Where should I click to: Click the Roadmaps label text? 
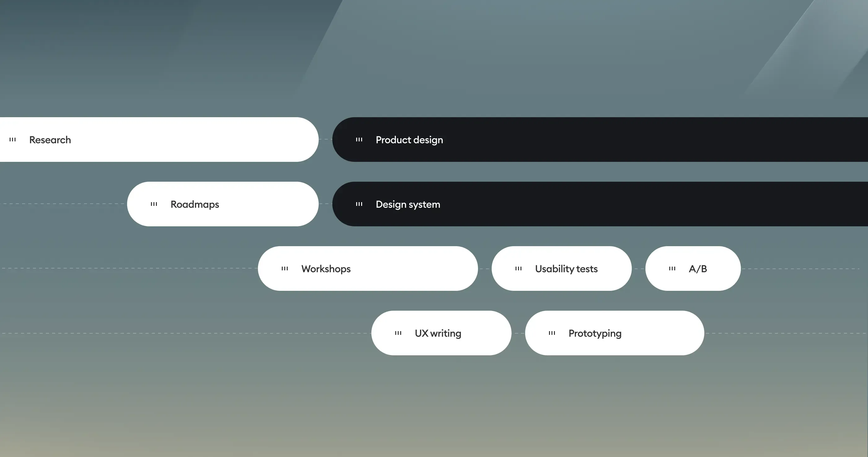[x=195, y=204]
